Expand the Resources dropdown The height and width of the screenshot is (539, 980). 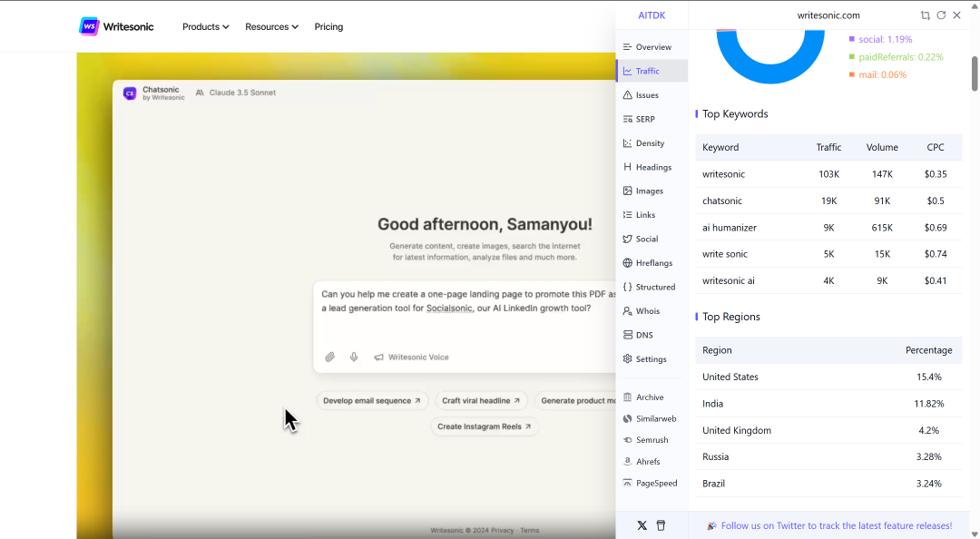(271, 27)
